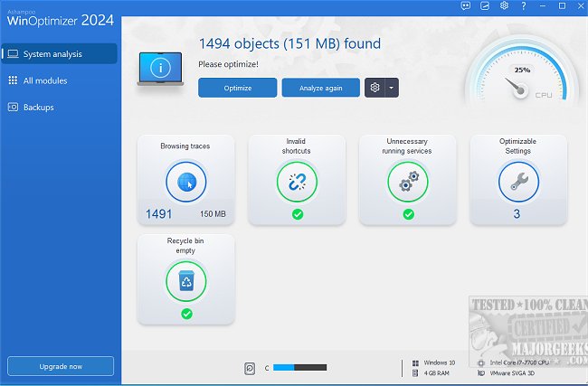This screenshot has width=588, height=386.
Task: Click the Intel Core i7-7700 CPU text
Action: pos(519,362)
